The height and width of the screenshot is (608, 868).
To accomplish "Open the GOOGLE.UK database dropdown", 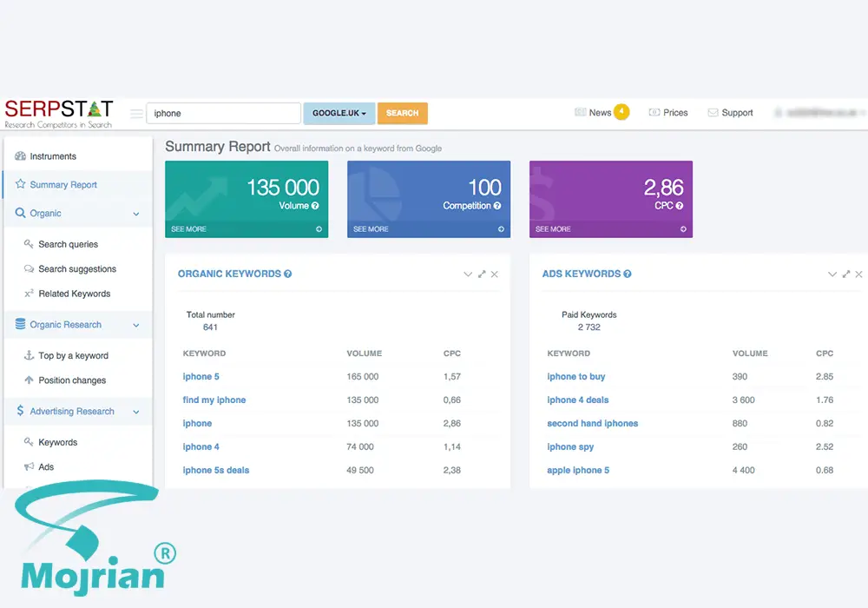I will [x=339, y=113].
